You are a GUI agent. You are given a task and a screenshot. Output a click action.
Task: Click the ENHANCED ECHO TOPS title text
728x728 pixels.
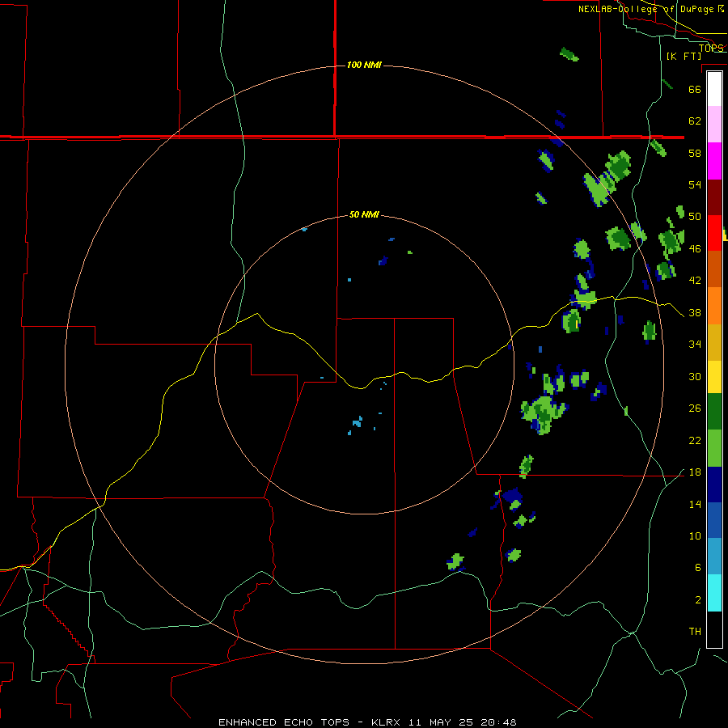[284, 722]
